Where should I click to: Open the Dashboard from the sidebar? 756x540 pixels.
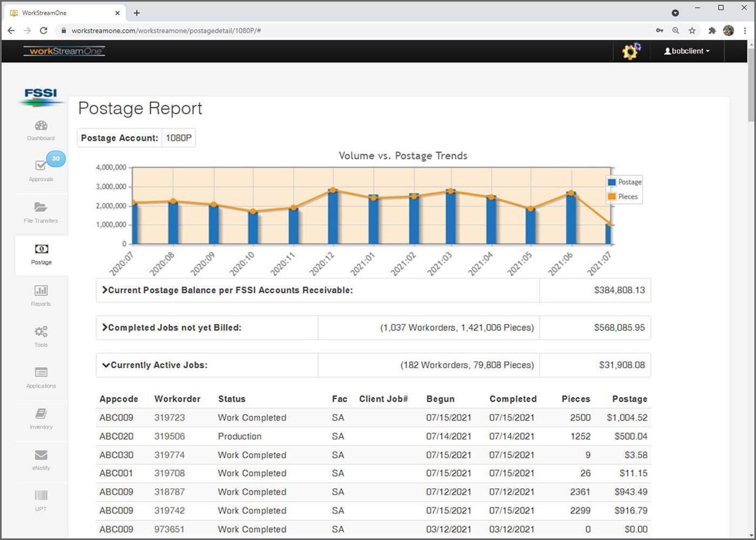[40, 130]
